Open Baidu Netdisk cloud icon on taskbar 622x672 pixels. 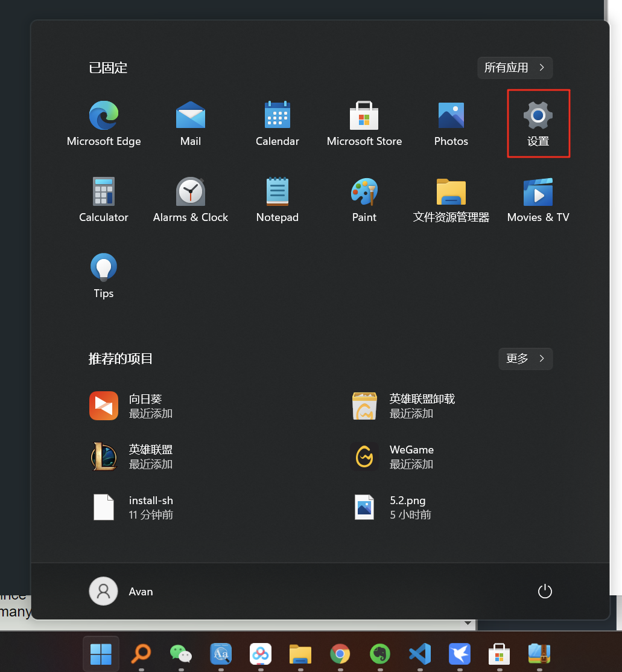click(261, 654)
